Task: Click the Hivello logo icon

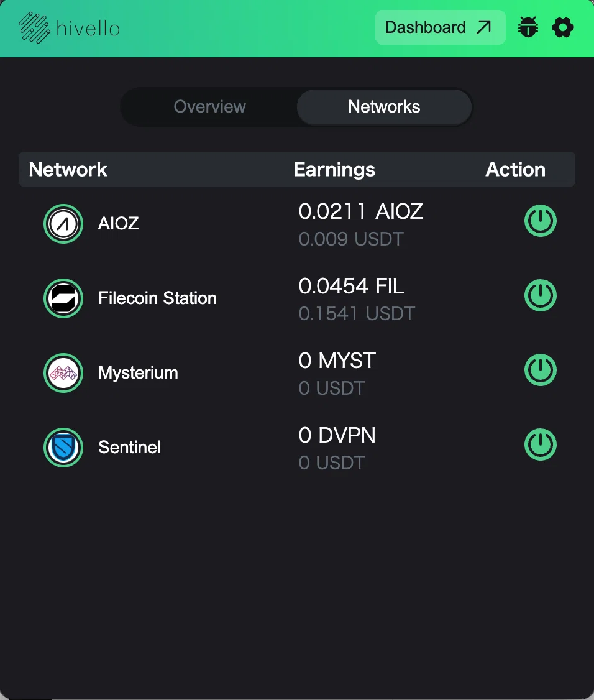Action: coord(34,28)
